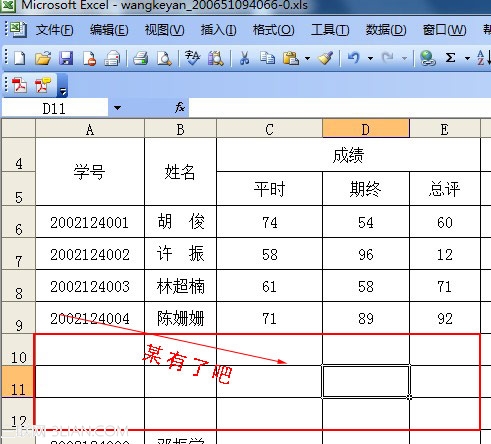Copy selection with the Copy icon
This screenshot has width=491, height=444.
pos(267,58)
